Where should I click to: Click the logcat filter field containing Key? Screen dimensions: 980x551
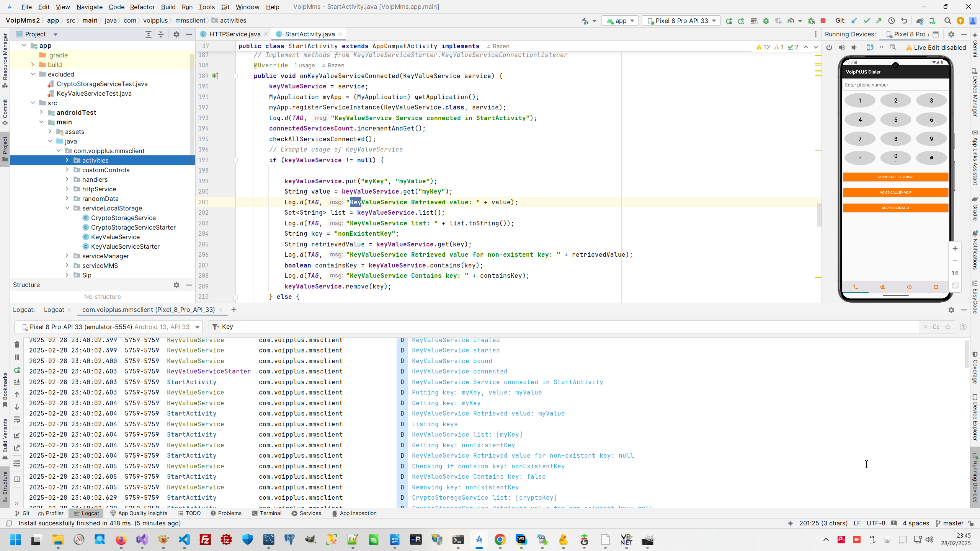(536, 327)
